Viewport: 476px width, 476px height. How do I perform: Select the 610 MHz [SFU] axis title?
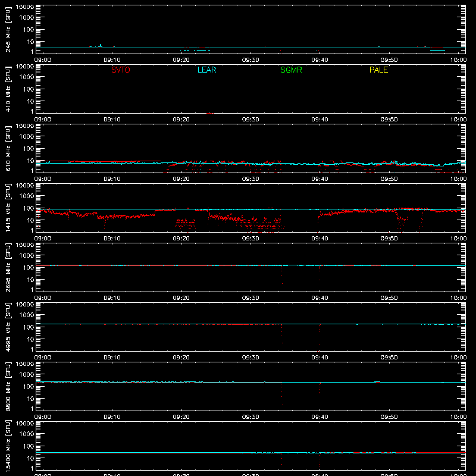click(8, 149)
